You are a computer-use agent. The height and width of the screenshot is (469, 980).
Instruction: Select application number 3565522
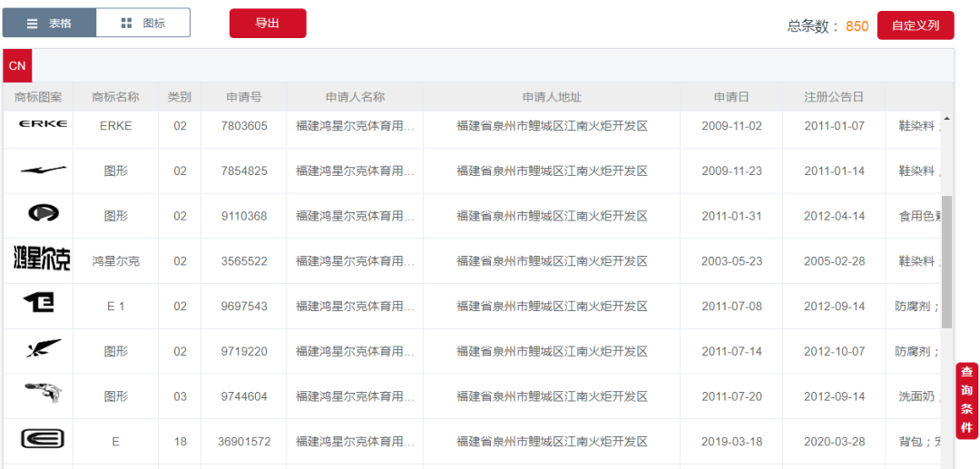(244, 261)
